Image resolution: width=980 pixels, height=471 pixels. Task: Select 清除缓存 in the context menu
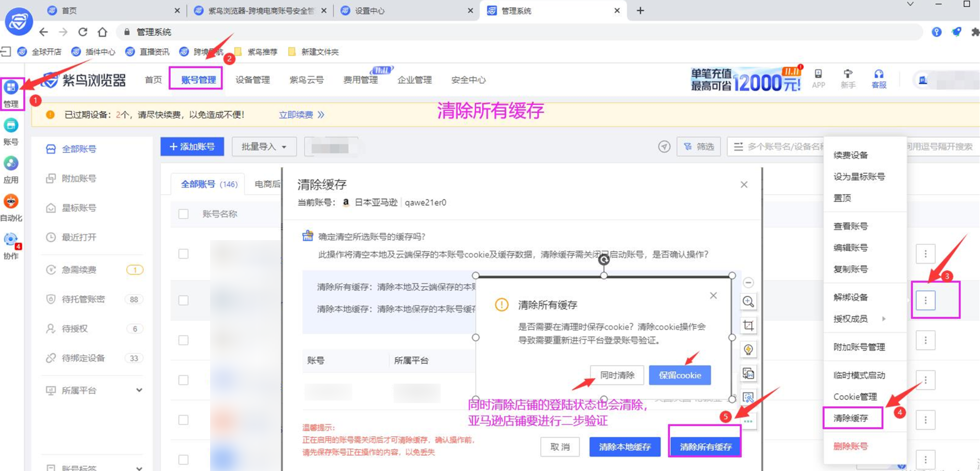[851, 418]
